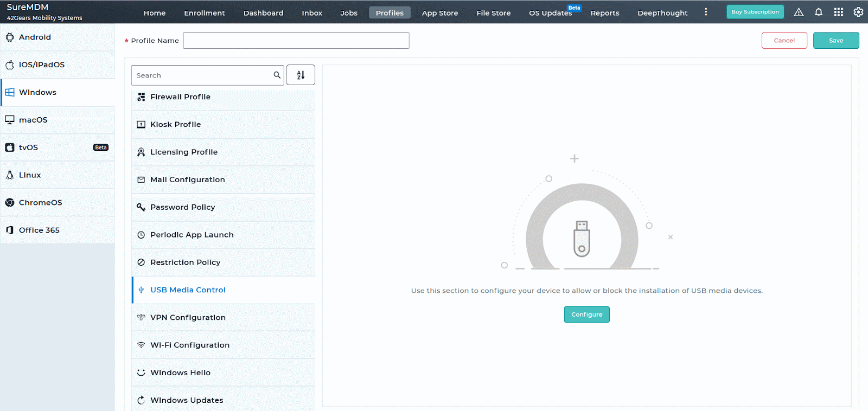
Task: Select the Mail Configuration label
Action: [188, 179]
